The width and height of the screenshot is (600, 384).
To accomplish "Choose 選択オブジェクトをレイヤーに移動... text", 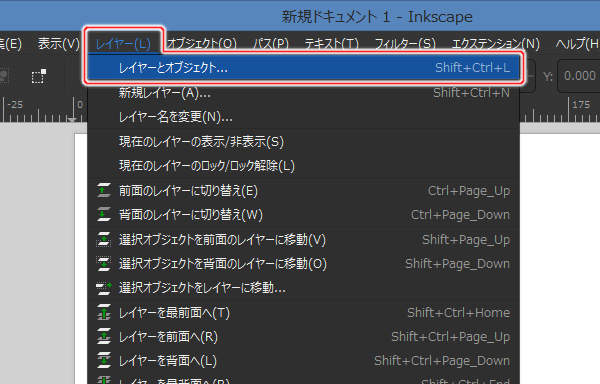I will pyautogui.click(x=202, y=288).
